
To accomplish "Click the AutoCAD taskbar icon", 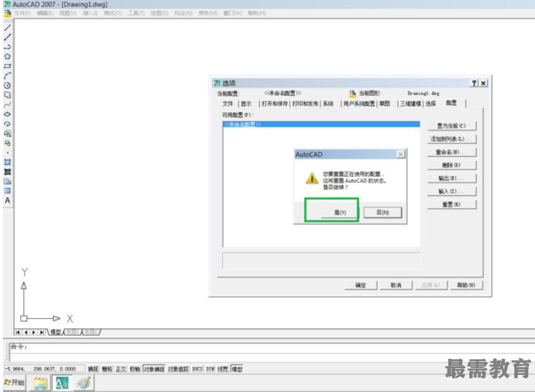I will 62,383.
